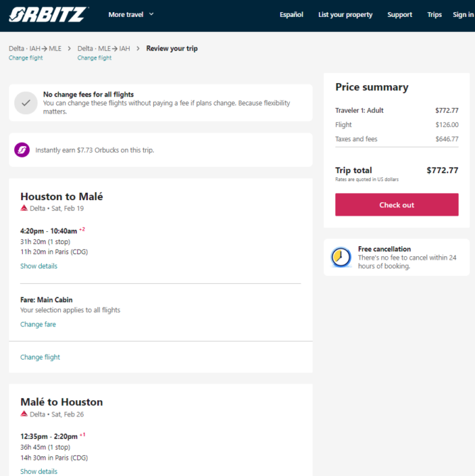The height and width of the screenshot is (476, 475).
Task: Click the free cancellation clock icon
Action: pos(341,257)
